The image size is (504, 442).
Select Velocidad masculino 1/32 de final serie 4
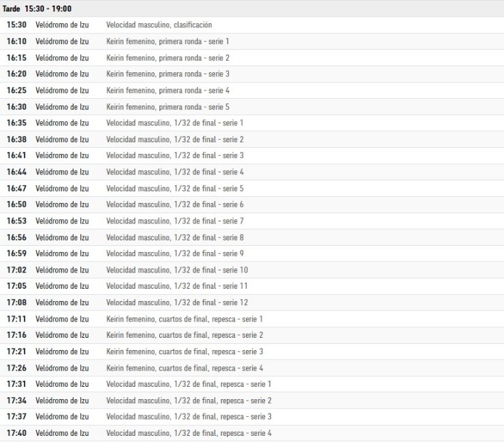[174, 172]
